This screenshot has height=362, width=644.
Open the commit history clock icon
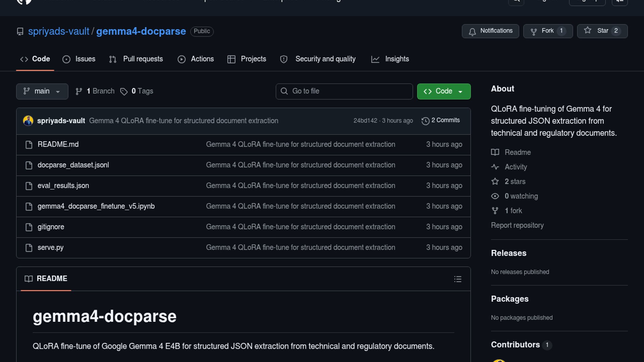(x=425, y=121)
